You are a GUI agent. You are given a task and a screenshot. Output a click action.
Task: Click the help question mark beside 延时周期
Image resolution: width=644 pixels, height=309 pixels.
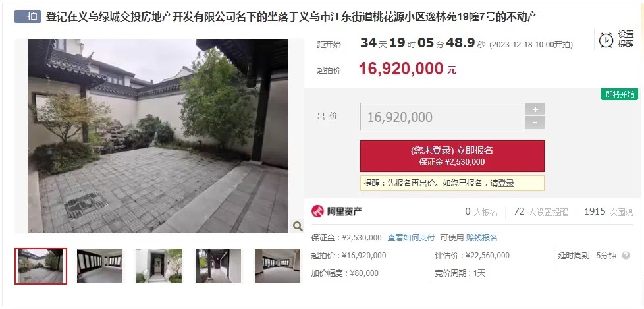[x=626, y=256]
